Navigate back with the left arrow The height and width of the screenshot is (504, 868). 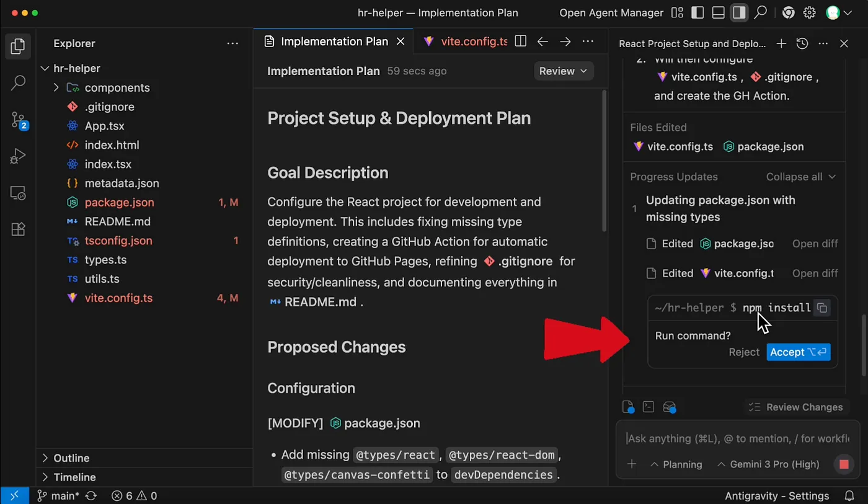point(542,42)
